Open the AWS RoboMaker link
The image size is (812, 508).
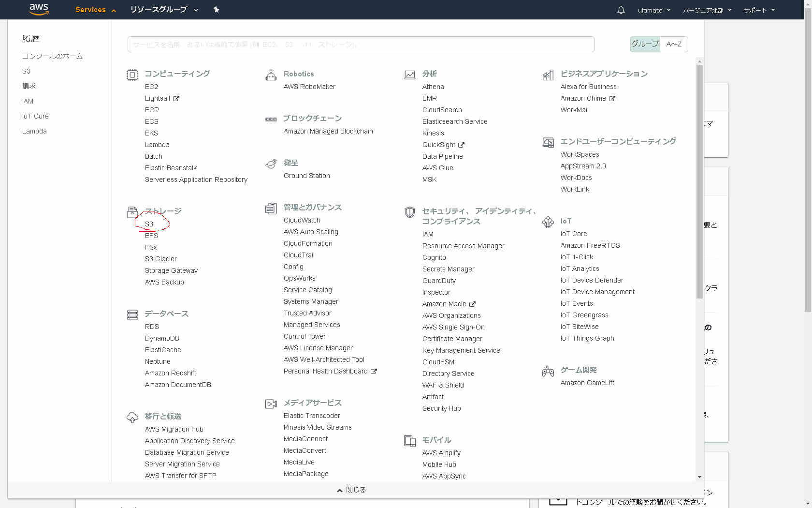309,87
